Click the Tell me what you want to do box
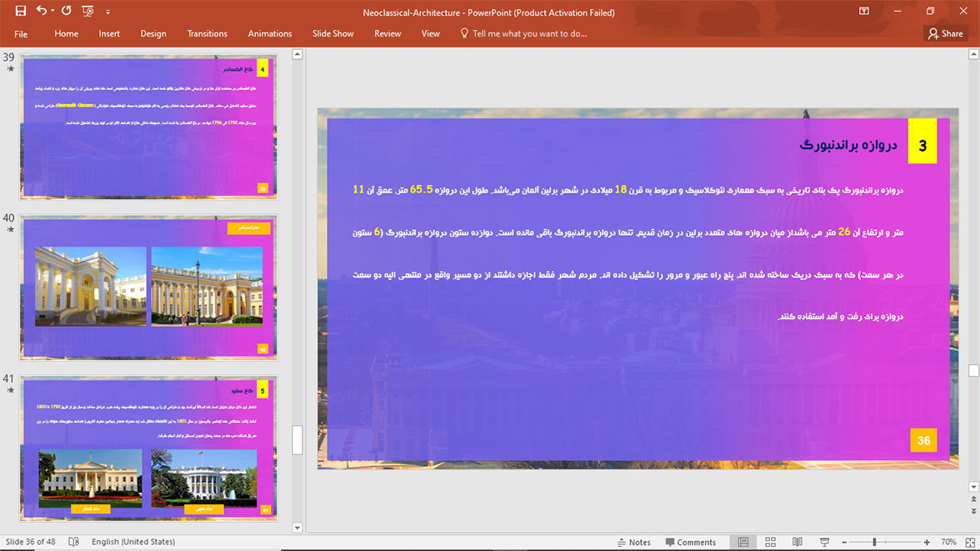This screenshot has width=980, height=551. coord(529,34)
